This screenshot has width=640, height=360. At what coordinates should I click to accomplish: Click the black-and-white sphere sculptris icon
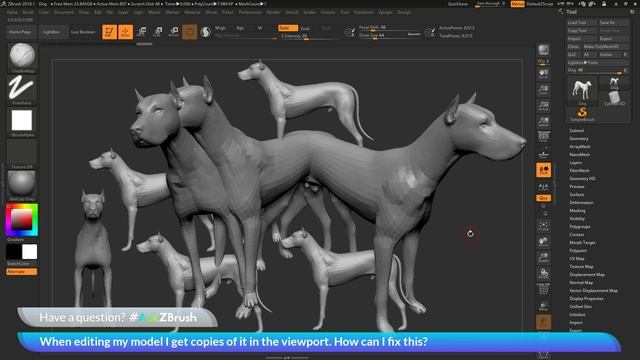pos(205,32)
